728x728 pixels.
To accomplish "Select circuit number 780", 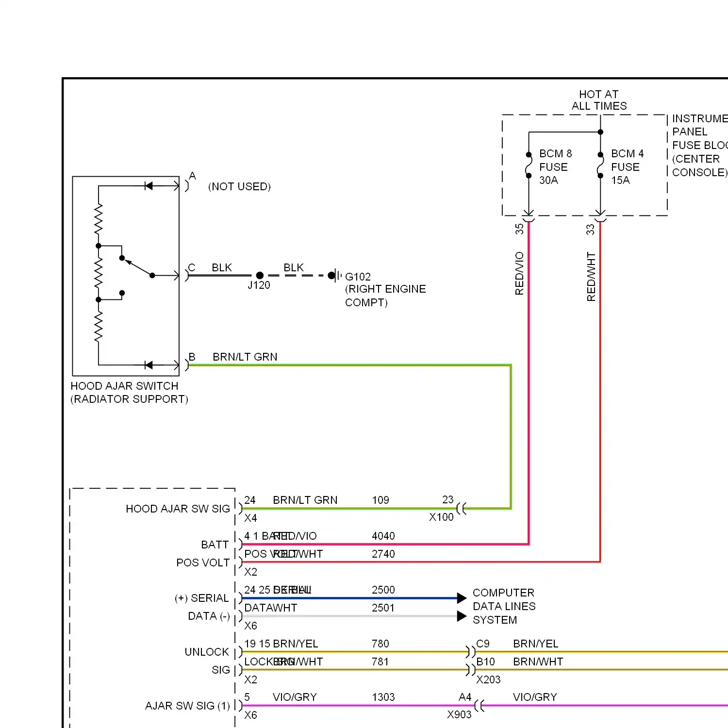I will tap(381, 644).
